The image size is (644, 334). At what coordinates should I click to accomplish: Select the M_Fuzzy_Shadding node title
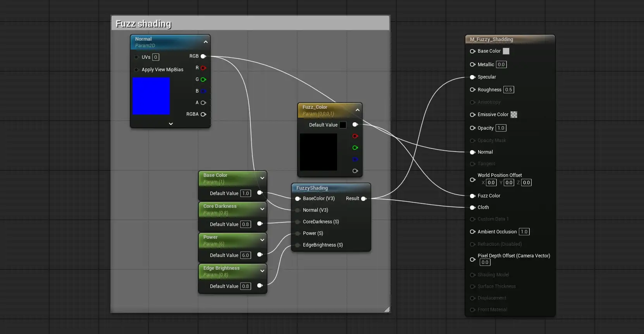491,39
